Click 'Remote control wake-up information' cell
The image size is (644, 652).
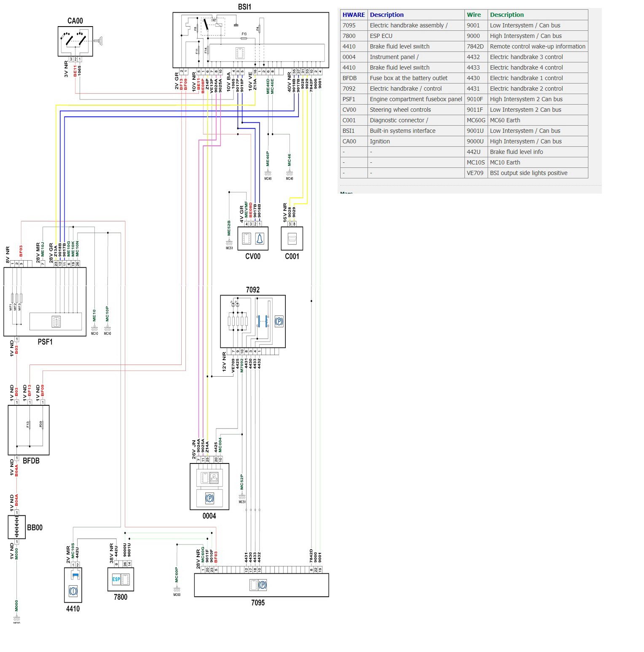coord(538,46)
